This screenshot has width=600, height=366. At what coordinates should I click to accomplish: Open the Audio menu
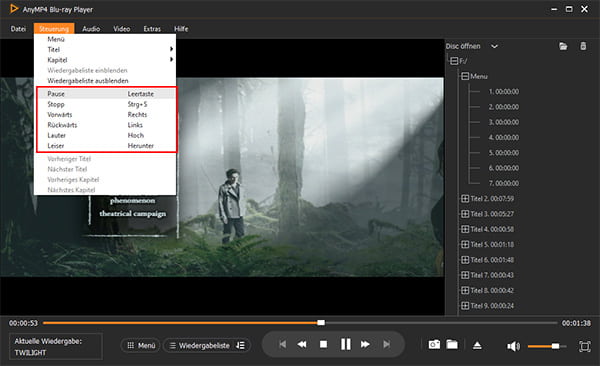pyautogui.click(x=91, y=29)
